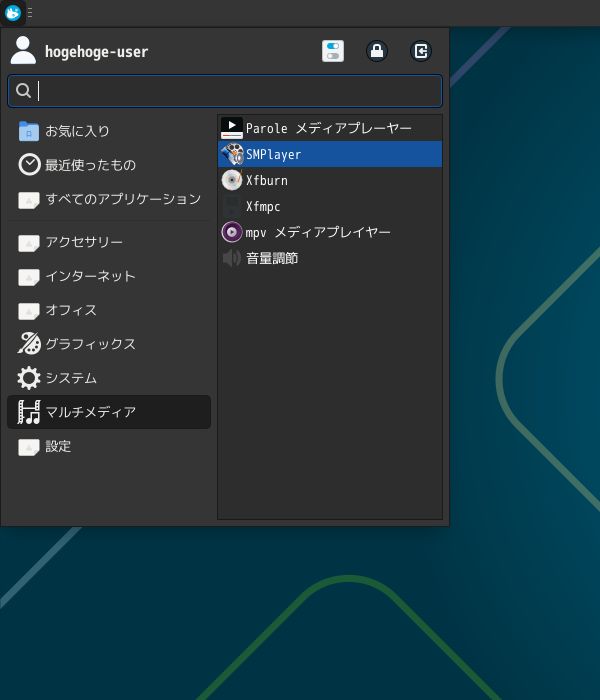Click the mpv purple play icon
Viewport: 600px width, 700px height.
(x=232, y=232)
